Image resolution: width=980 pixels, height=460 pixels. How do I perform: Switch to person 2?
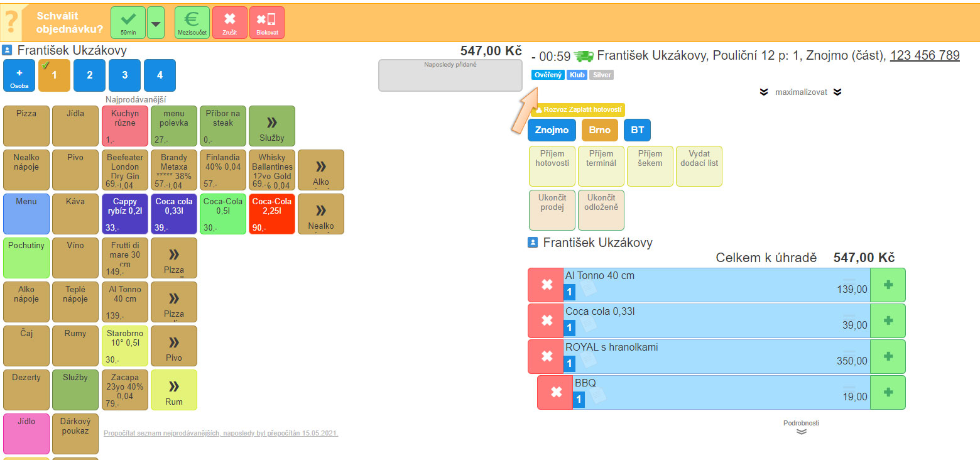pyautogui.click(x=89, y=75)
